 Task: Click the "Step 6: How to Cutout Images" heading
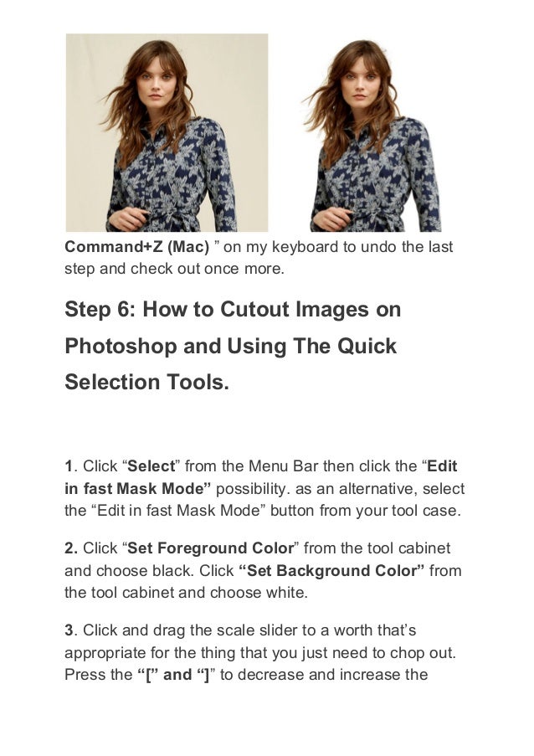pyautogui.click(x=233, y=309)
